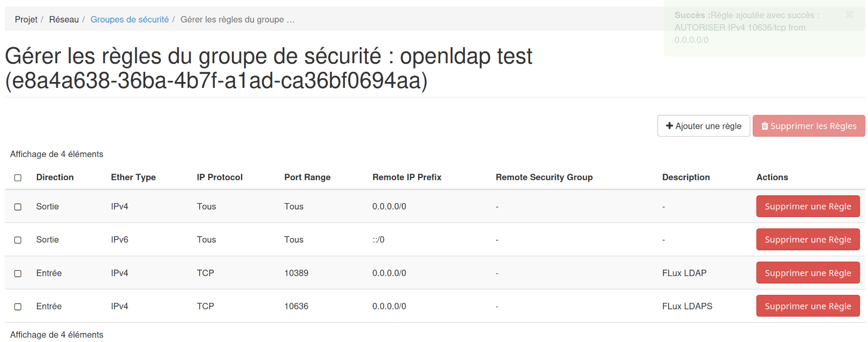Click the Direction column header

(x=55, y=177)
